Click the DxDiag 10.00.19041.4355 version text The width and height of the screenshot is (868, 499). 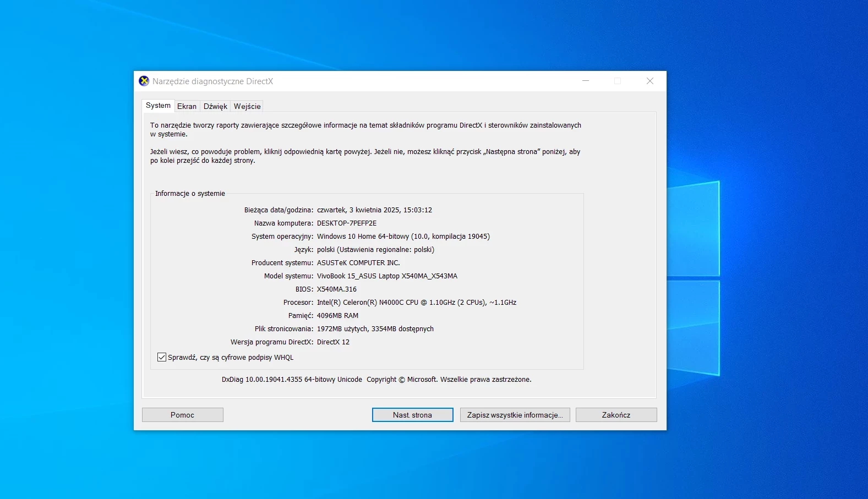[292, 380]
